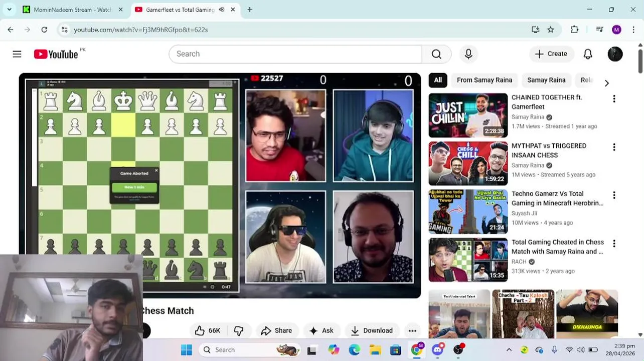Open options for Total Gaming Cheated video

pyautogui.click(x=614, y=243)
